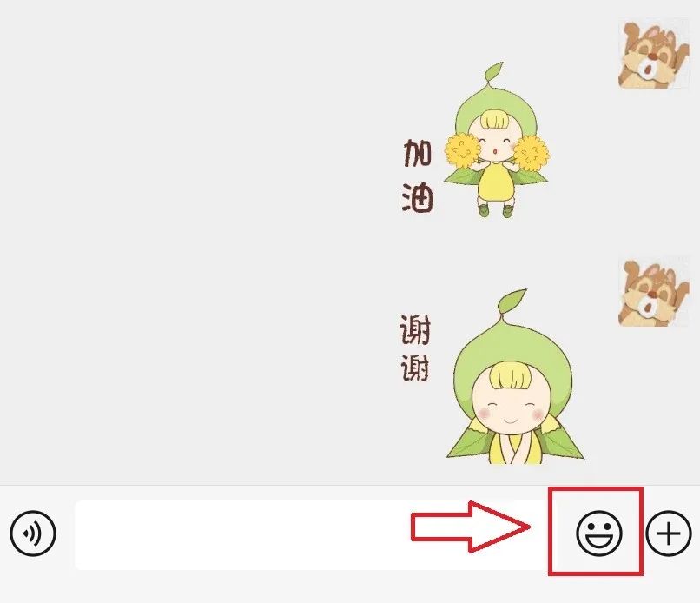Click the green hood of the 加油 character
The height and width of the screenshot is (603, 700).
tap(495, 110)
